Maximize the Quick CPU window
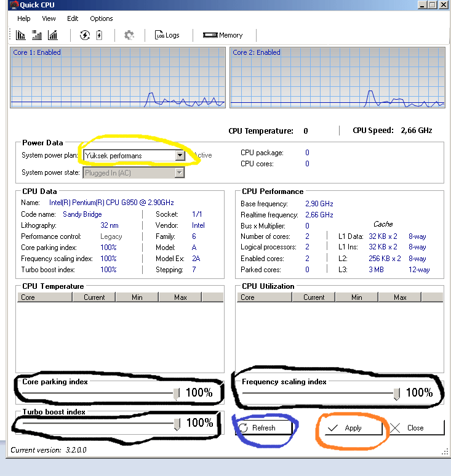Screen dimensions: 451x476 [433, 5]
